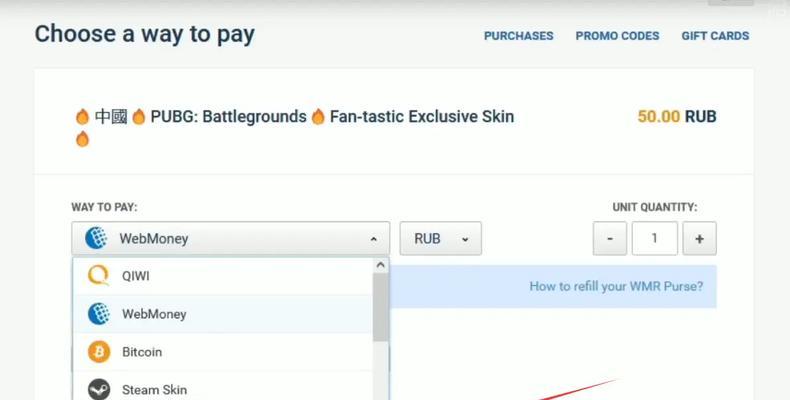Image resolution: width=790 pixels, height=400 pixels.
Task: Increase unit quantity with plus button
Action: [x=699, y=238]
